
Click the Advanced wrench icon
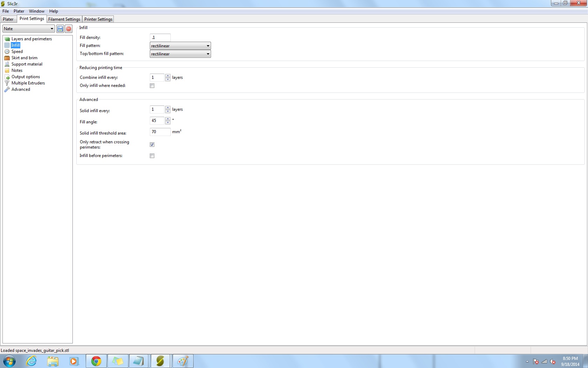[7, 89]
